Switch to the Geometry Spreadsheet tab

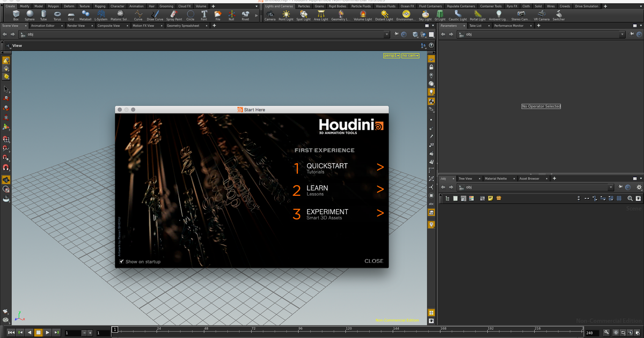182,25
